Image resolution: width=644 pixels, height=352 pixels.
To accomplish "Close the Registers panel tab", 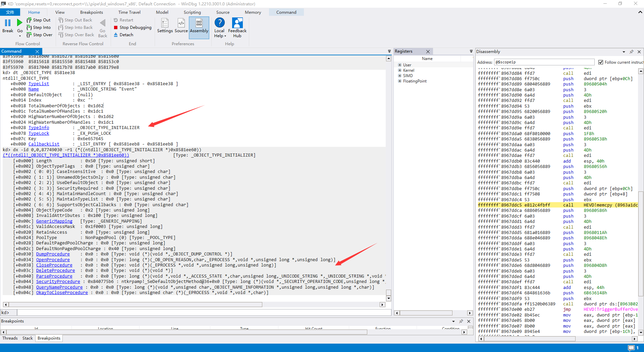I will (428, 52).
